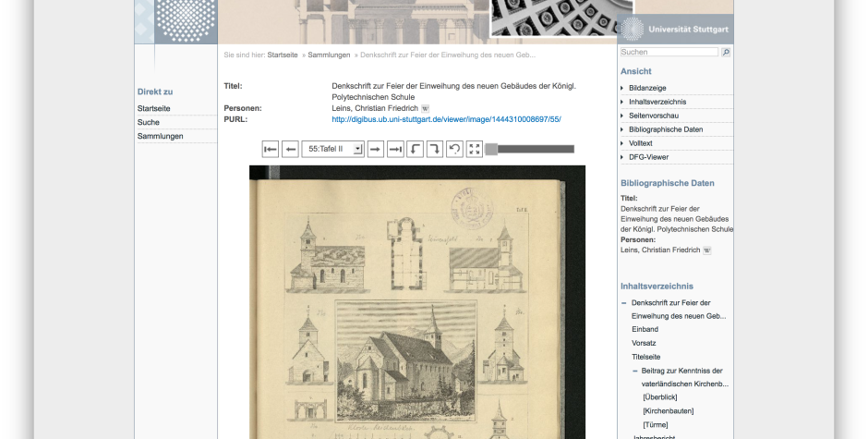868x439 pixels.
Task: Click the Direkt zu heading
Action: click(x=155, y=92)
